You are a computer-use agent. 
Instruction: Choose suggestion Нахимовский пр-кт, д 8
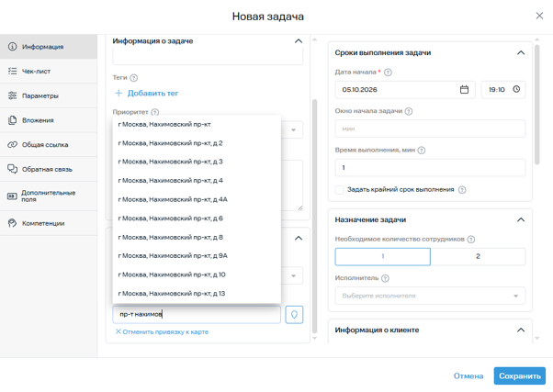197,237
